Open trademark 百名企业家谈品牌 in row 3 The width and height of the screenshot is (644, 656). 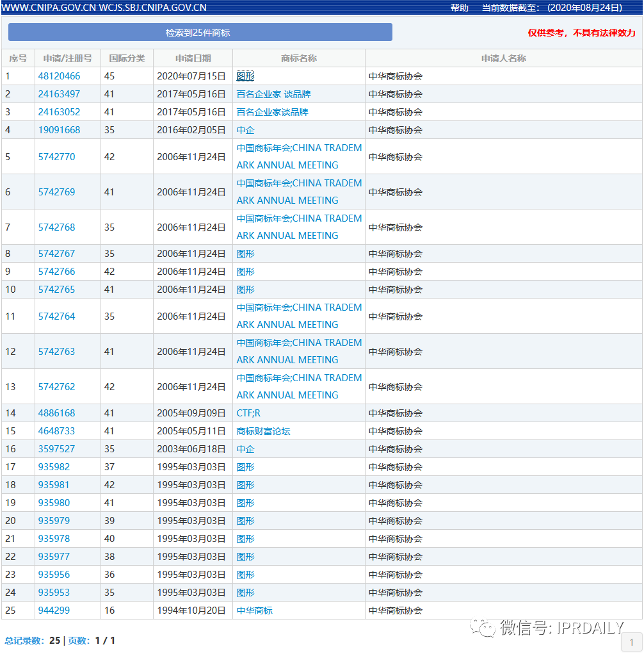pyautogui.click(x=272, y=112)
